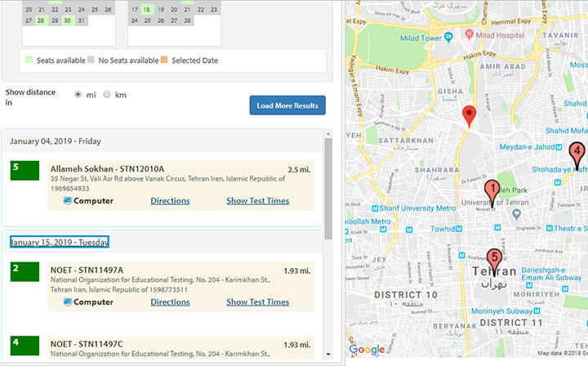This screenshot has height=366, width=588.
Task: Click map marker number 1
Action: [492, 192]
